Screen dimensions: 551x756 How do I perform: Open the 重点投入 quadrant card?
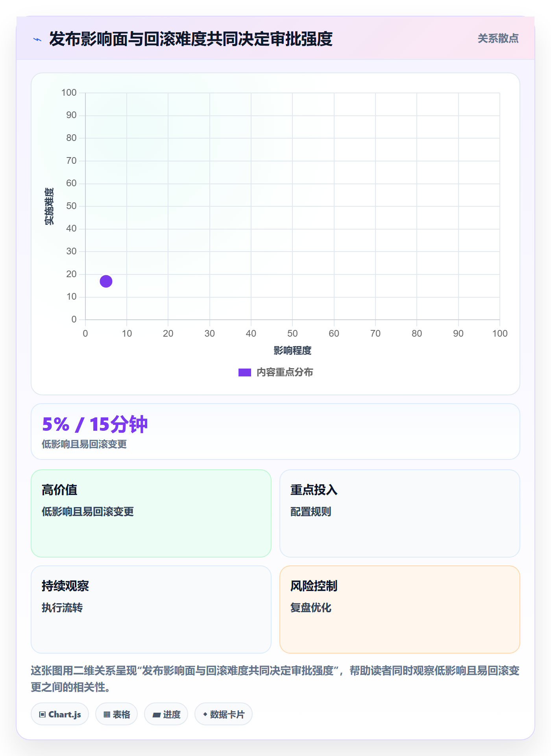click(400, 513)
